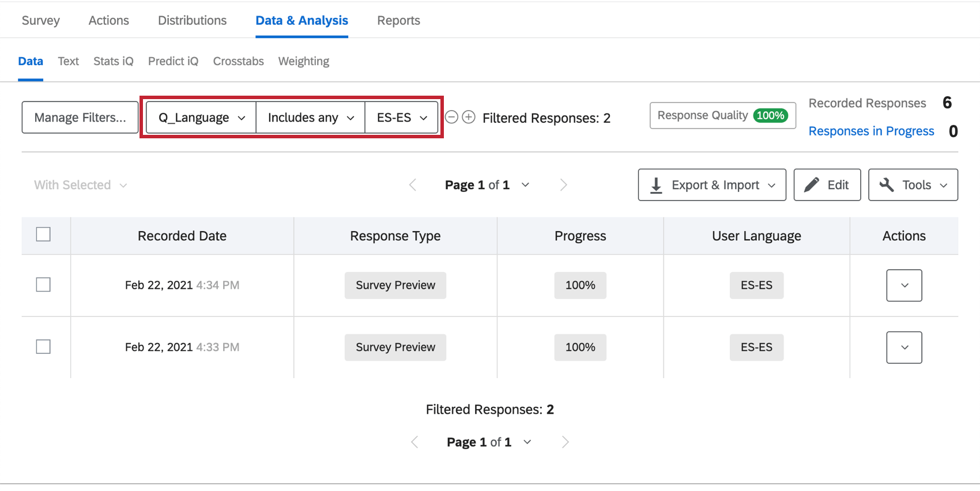Viewport: 980px width, 491px height.
Task: Click the 100% progress in 4:34 PM row
Action: [581, 285]
